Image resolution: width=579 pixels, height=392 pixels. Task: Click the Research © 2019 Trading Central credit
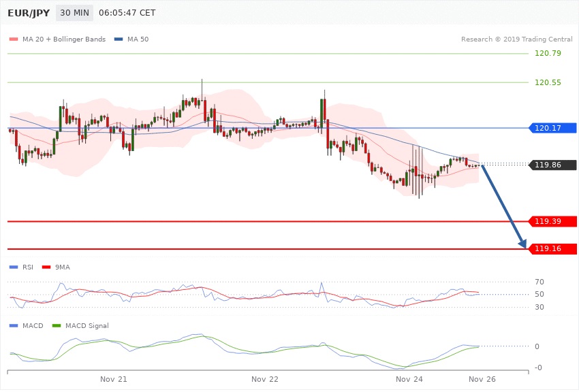516,39
